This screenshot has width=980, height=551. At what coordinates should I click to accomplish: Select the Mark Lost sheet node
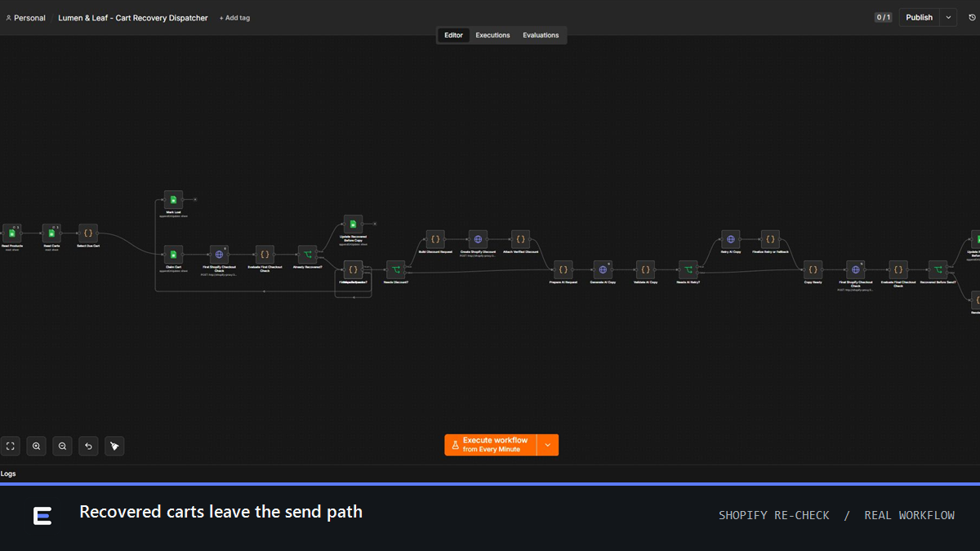click(x=173, y=200)
